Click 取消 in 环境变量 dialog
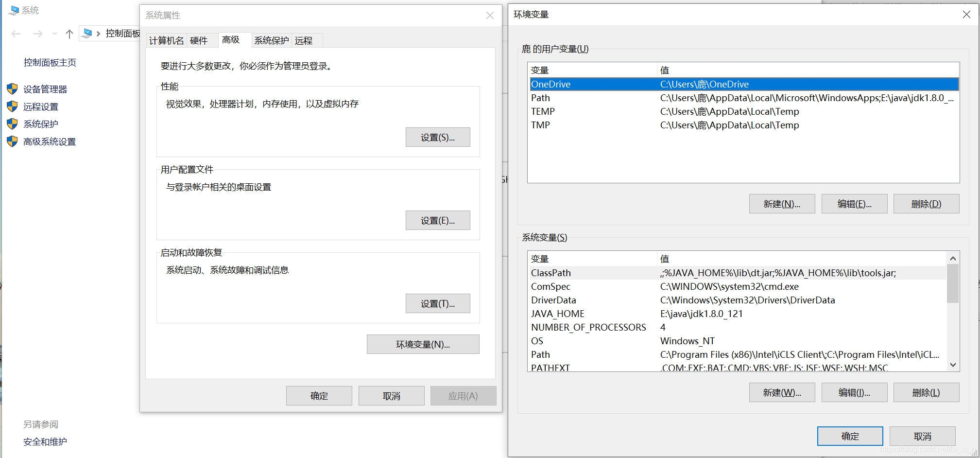 [922, 436]
